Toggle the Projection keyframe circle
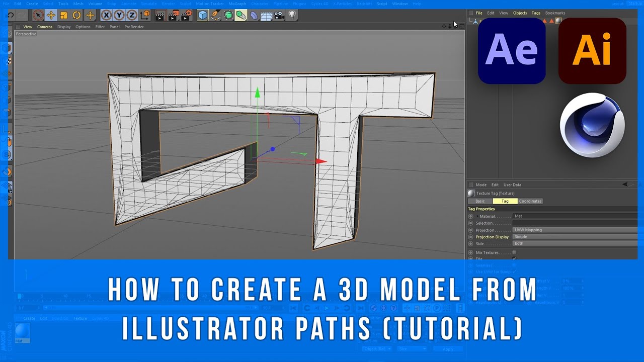Viewport: 644px width, 362px height. point(471,230)
